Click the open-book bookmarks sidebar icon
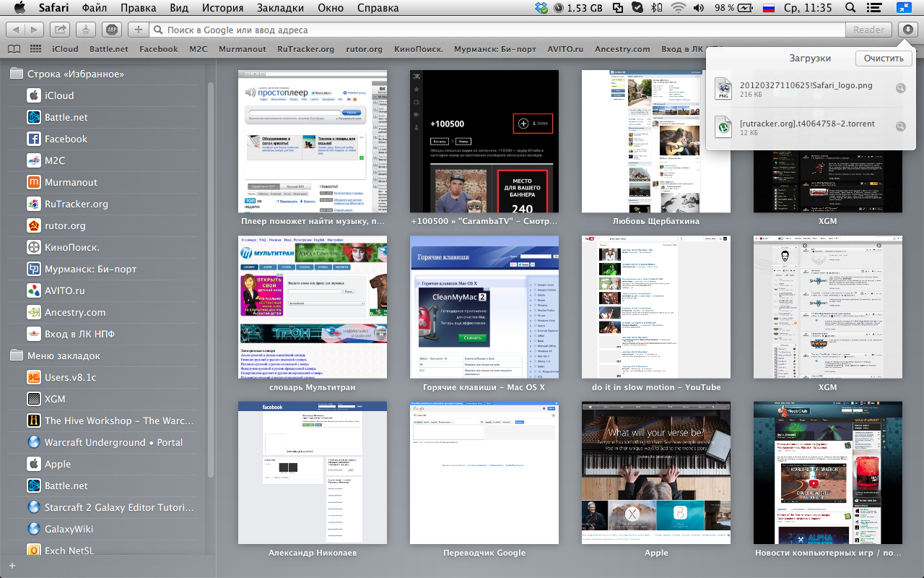Viewport: 924px width, 578px height. [x=14, y=49]
